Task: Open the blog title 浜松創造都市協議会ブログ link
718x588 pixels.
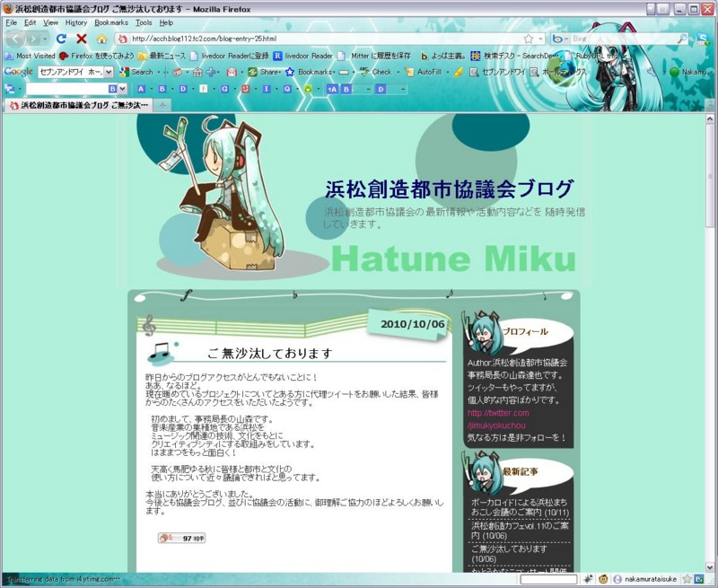Action: coord(450,189)
